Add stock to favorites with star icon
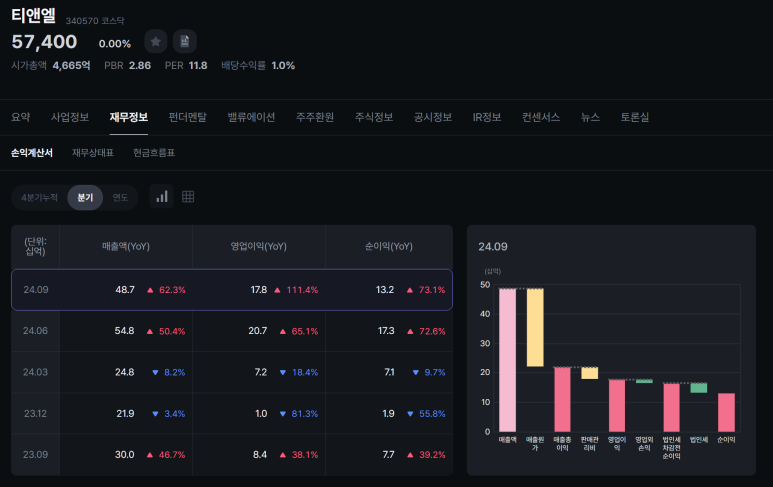 click(x=156, y=41)
